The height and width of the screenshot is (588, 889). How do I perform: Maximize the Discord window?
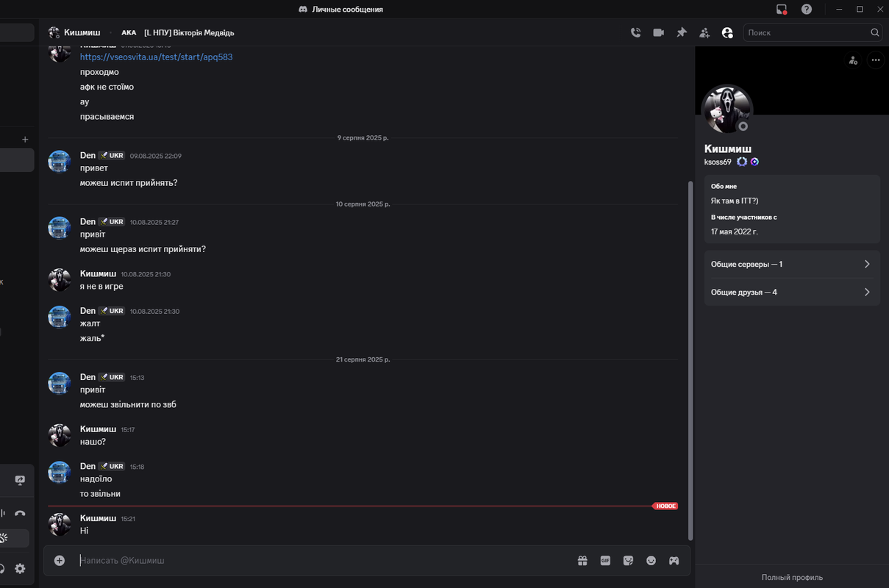pyautogui.click(x=860, y=9)
